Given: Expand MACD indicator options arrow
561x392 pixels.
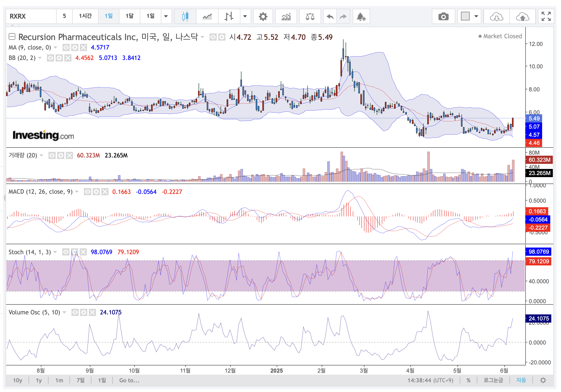Looking at the screenshot, I should pyautogui.click(x=77, y=192).
